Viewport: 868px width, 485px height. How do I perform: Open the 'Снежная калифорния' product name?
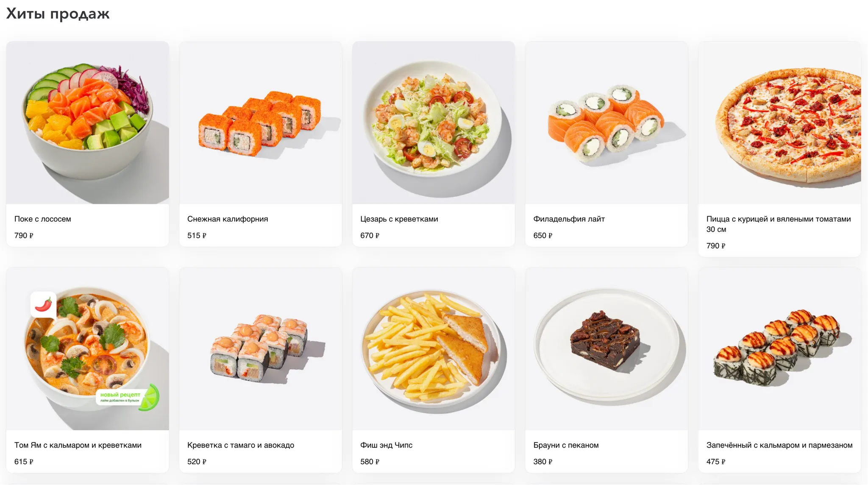click(228, 219)
